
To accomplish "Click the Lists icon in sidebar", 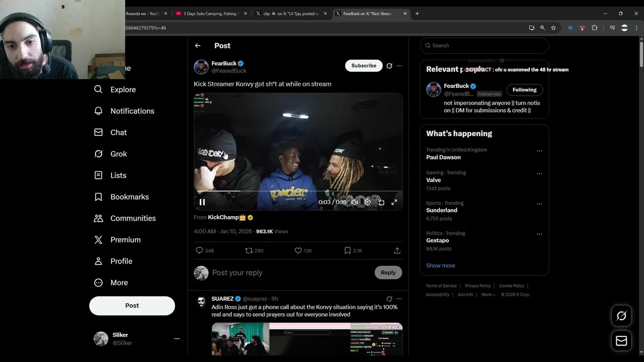I will point(99,175).
